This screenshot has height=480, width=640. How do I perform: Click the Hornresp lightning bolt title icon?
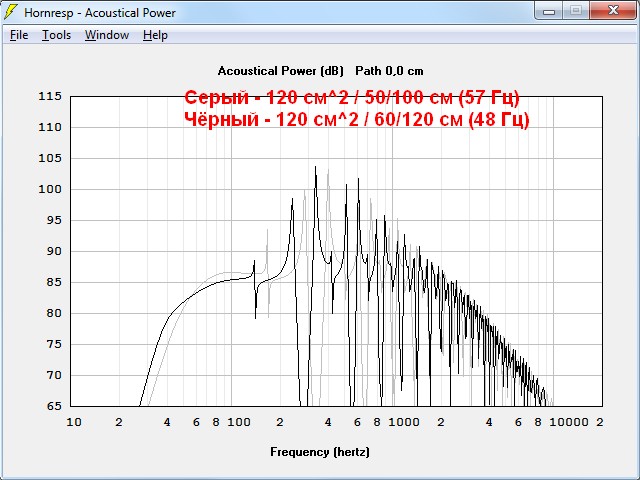coord(11,12)
